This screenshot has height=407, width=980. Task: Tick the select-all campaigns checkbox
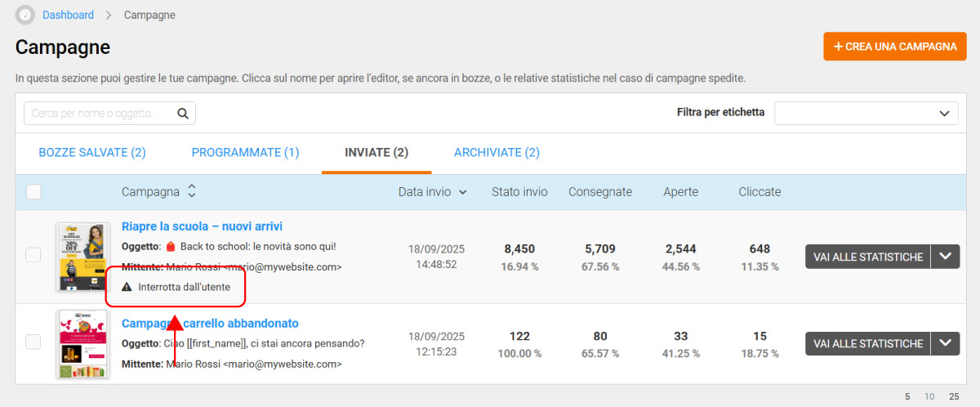[33, 192]
